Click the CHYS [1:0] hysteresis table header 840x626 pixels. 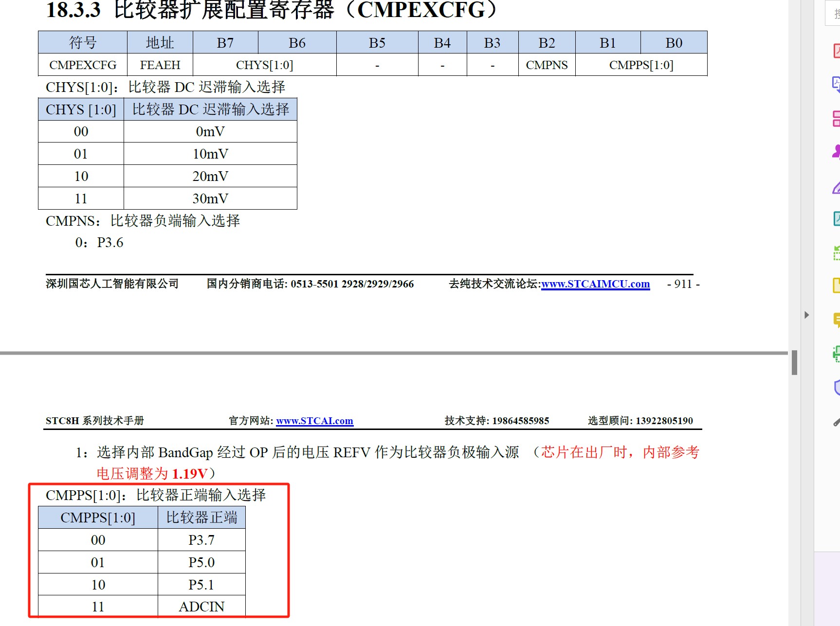click(x=81, y=109)
